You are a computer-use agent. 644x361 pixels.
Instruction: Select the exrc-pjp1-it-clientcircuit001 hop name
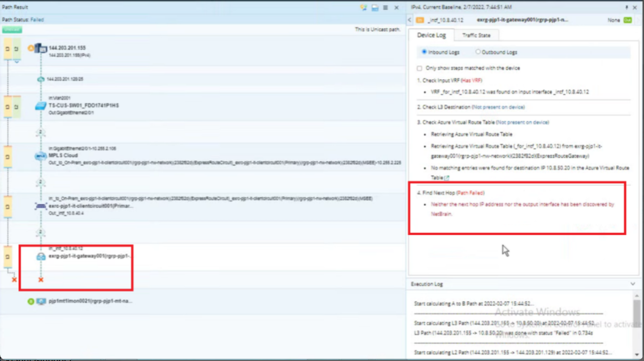pyautogui.click(x=91, y=206)
